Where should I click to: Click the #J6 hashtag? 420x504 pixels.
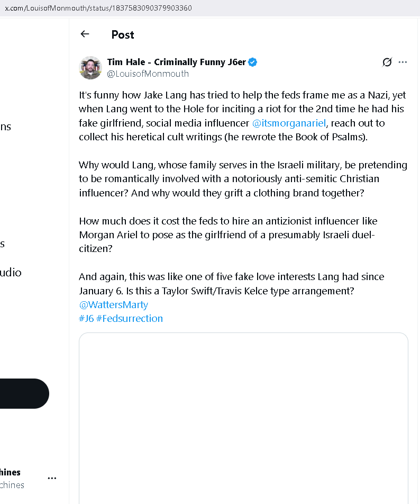pyautogui.click(x=86, y=319)
